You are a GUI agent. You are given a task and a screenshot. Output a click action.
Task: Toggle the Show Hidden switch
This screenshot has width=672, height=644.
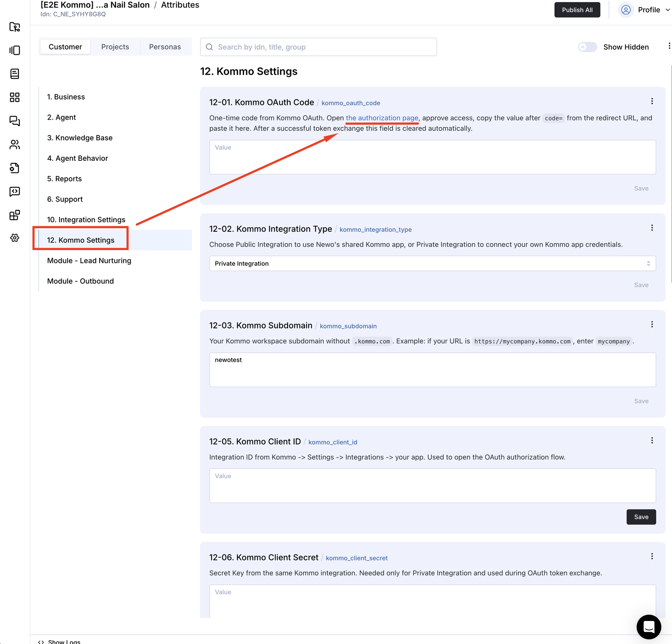pyautogui.click(x=587, y=47)
